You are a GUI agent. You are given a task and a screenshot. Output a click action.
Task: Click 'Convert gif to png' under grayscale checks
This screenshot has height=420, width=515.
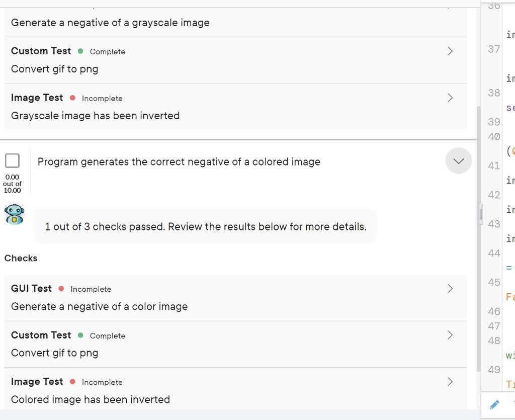click(x=54, y=69)
